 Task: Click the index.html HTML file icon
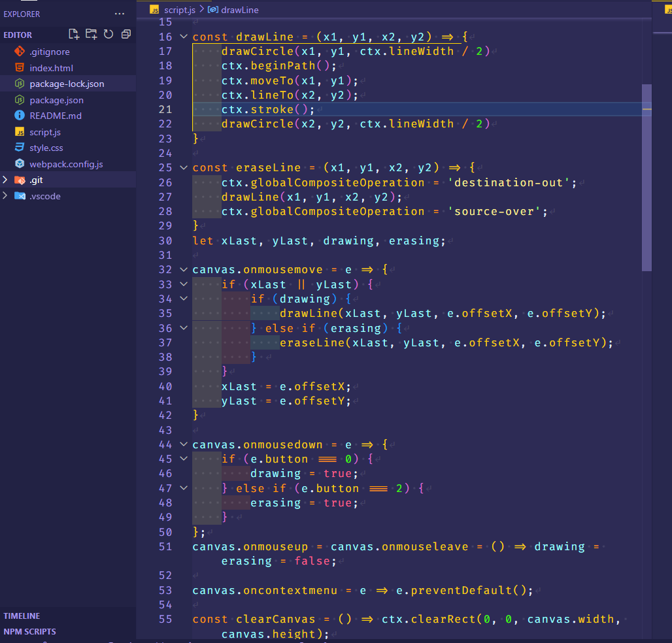(x=20, y=68)
